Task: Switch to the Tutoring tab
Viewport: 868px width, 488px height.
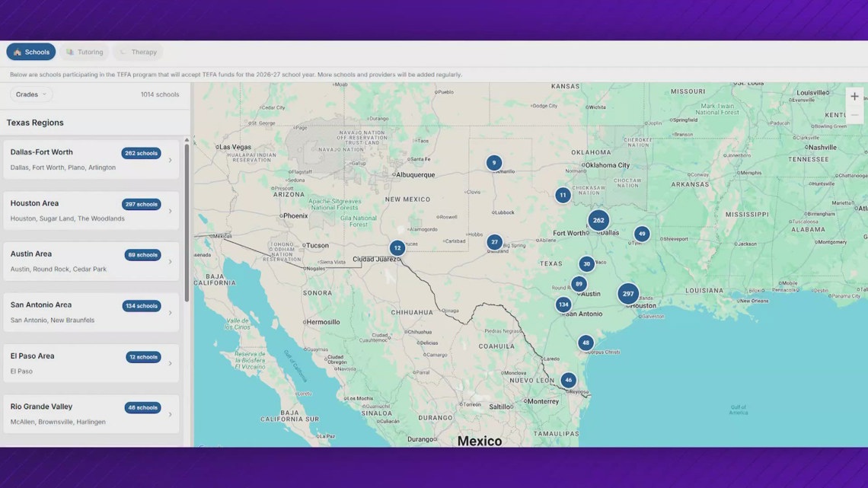Action: 85,52
